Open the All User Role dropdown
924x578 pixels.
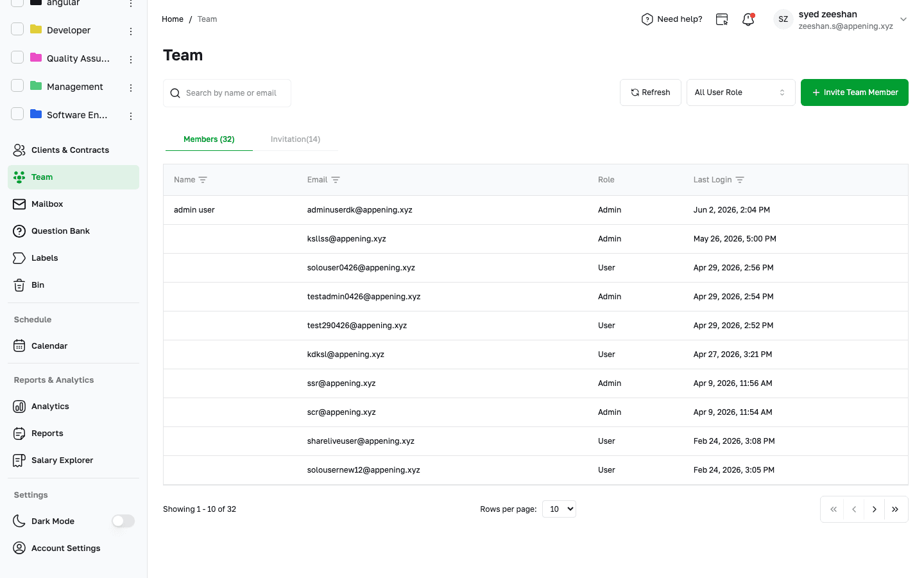(x=740, y=92)
